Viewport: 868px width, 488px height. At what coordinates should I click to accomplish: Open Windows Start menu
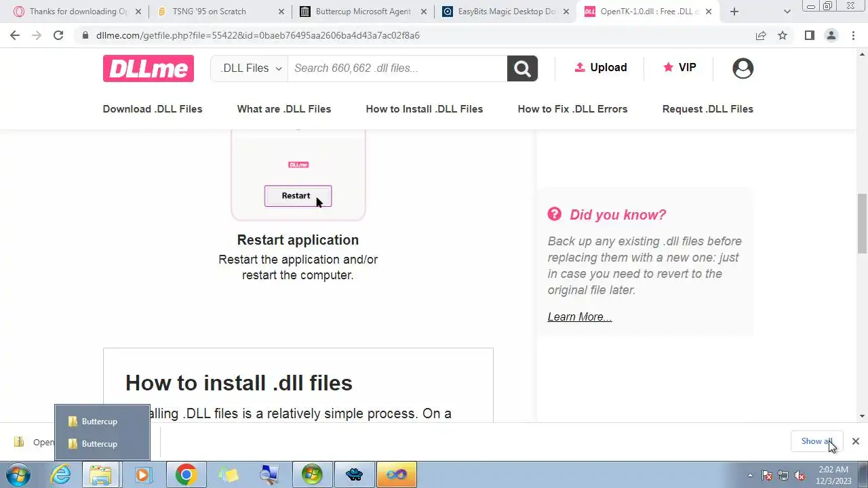(18, 474)
